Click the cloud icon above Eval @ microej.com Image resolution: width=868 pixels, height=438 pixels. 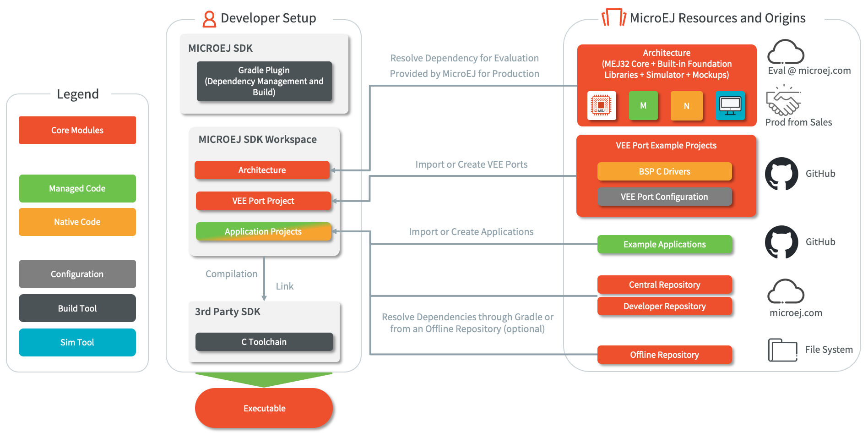[x=786, y=51]
